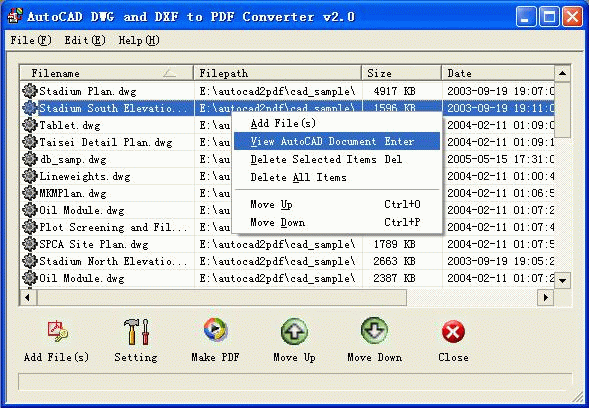Click the Add File(s) label under toolbar icon
The width and height of the screenshot is (589, 408).
[x=56, y=357]
